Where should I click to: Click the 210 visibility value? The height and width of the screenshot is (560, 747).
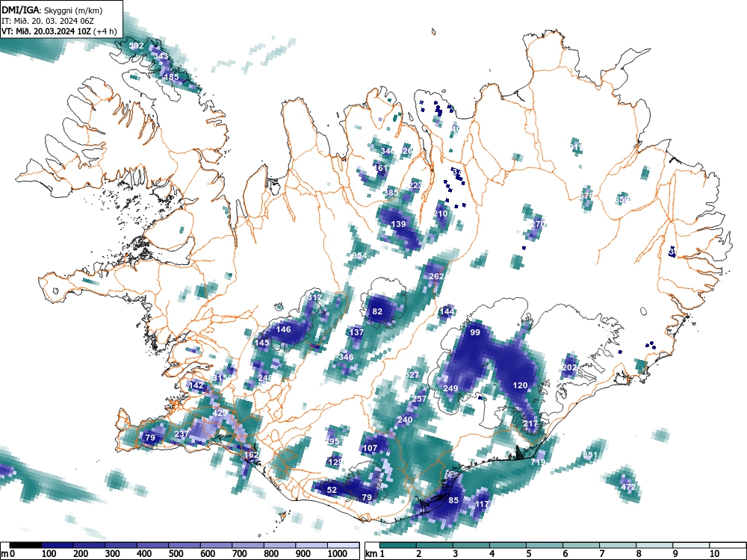(x=440, y=214)
